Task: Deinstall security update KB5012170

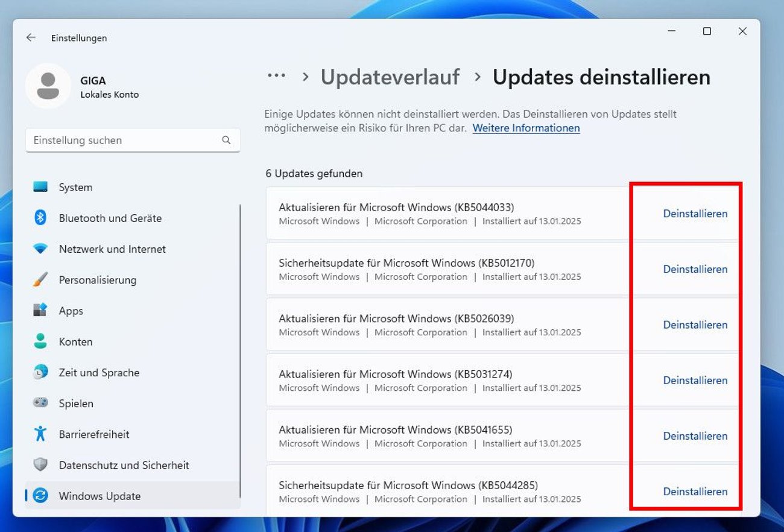Action: (x=695, y=269)
